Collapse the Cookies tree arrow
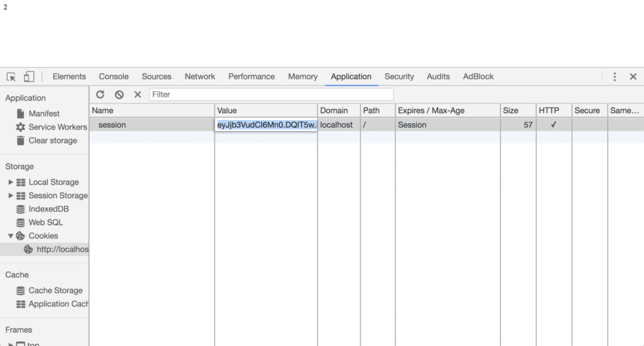Image resolution: width=644 pixels, height=346 pixels. (11, 236)
